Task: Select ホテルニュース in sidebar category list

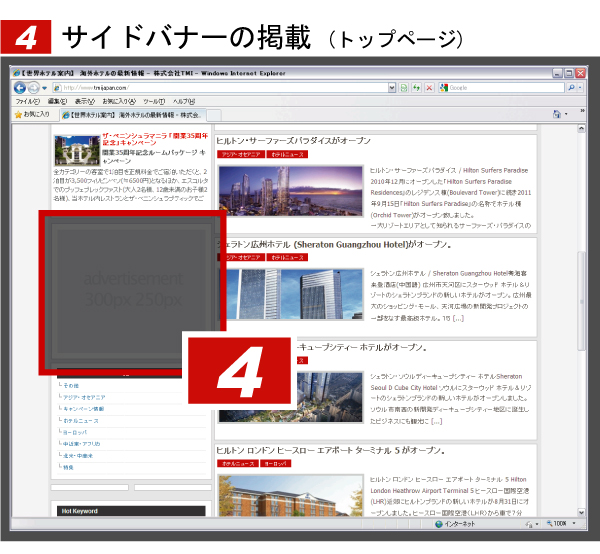Action: click(81, 420)
